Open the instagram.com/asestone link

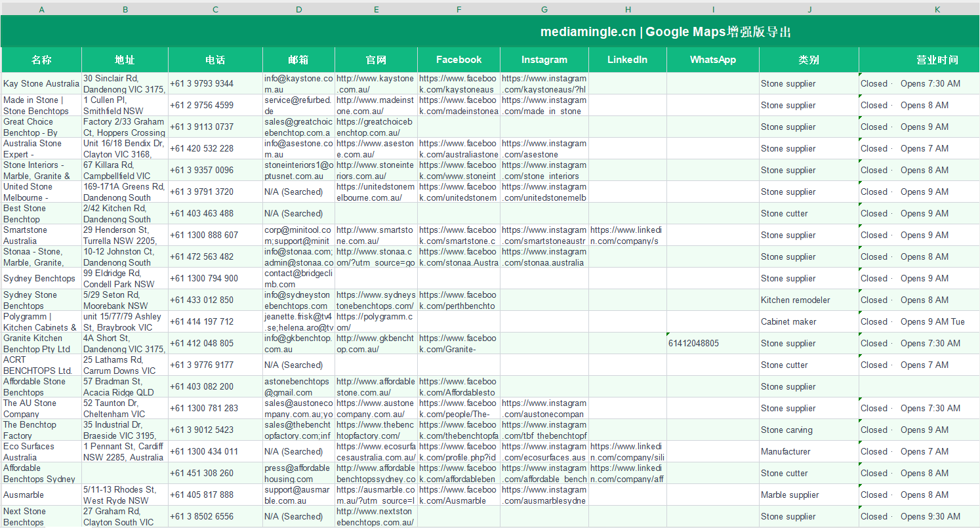pos(544,148)
